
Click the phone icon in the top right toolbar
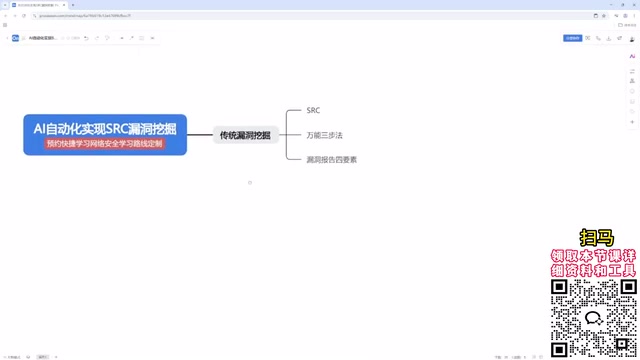598,38
